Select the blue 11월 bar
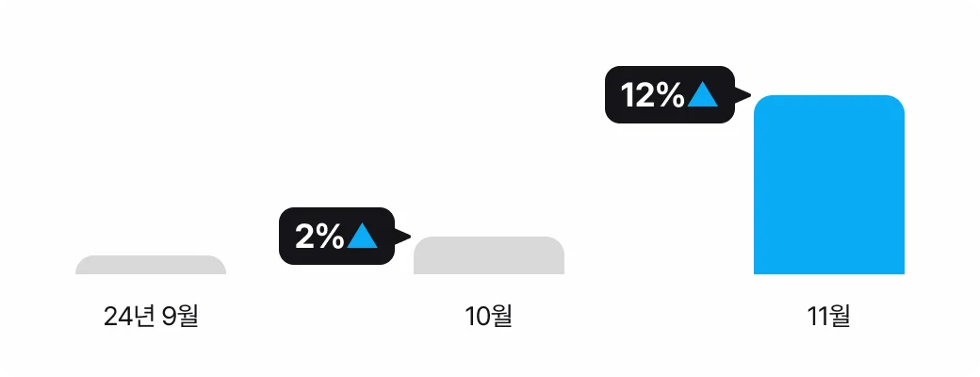The width and height of the screenshot is (980, 377). tap(828, 185)
